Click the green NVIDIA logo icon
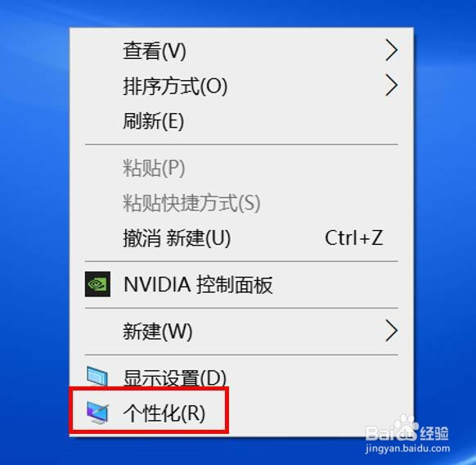The image size is (476, 465). click(97, 284)
